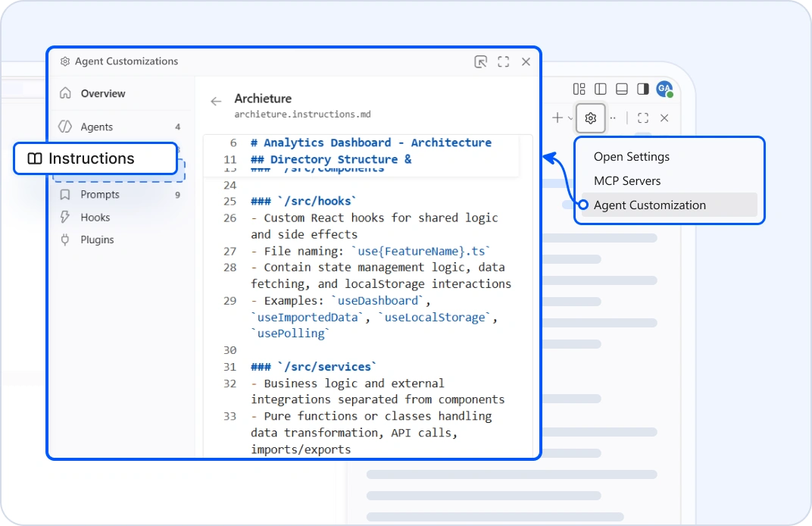812x526 pixels.
Task: Toggle the bottom panel visibility
Action: click(x=622, y=89)
